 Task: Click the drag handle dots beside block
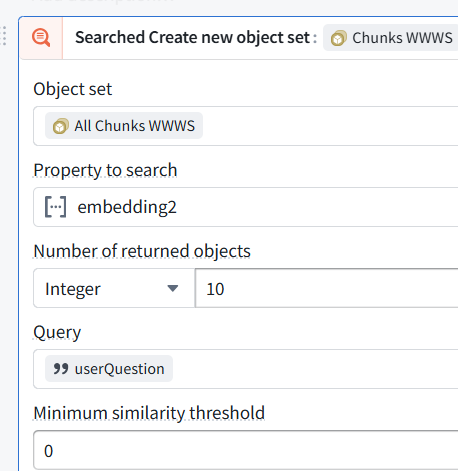3,36
